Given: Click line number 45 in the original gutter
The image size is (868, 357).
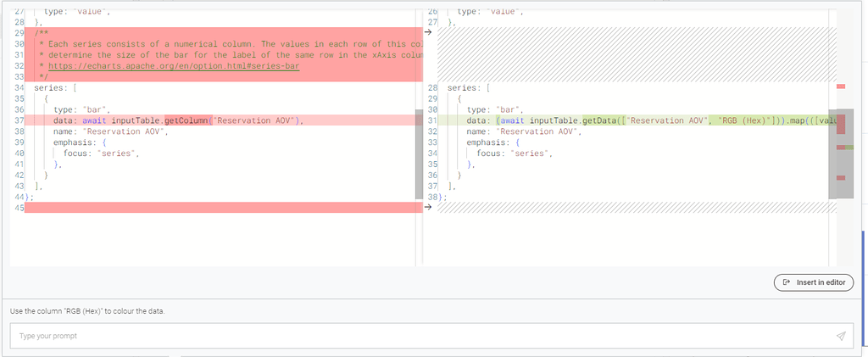Looking at the screenshot, I should click(19, 208).
